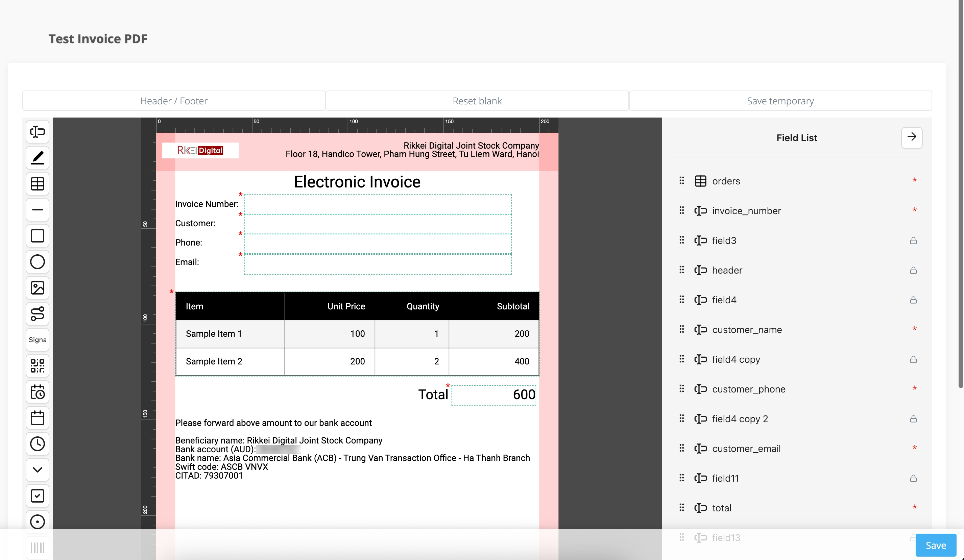Select the table tool in sidebar
Image resolution: width=964 pixels, height=560 pixels.
(x=38, y=184)
